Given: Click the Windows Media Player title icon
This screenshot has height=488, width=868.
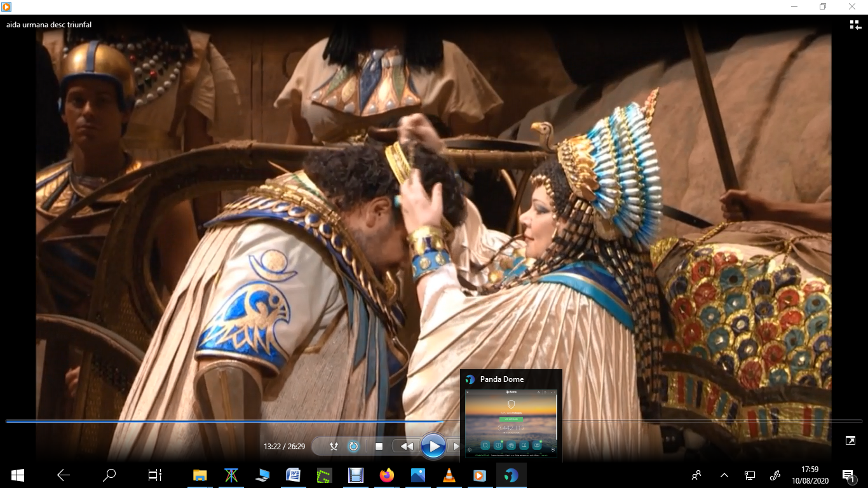Looking at the screenshot, I should point(6,6).
